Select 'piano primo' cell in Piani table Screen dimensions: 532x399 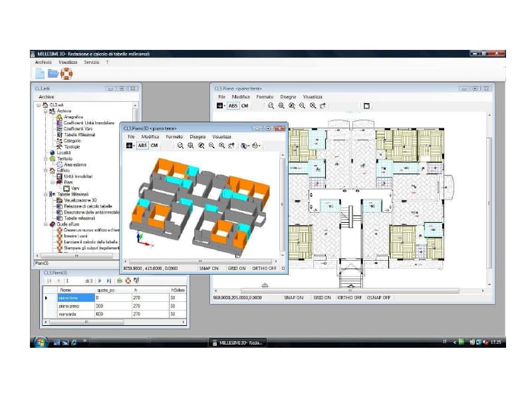(76, 306)
